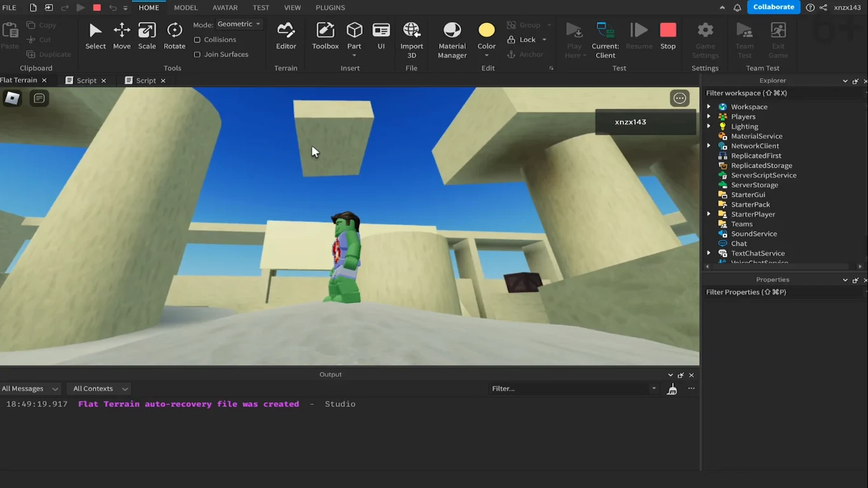Click the Select tool arrow
The image size is (868, 488).
pos(95,36)
